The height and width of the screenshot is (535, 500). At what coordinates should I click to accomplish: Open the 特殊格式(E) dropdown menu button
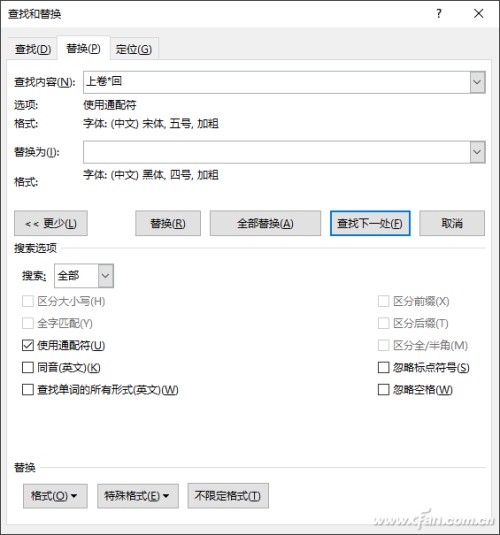click(x=138, y=496)
